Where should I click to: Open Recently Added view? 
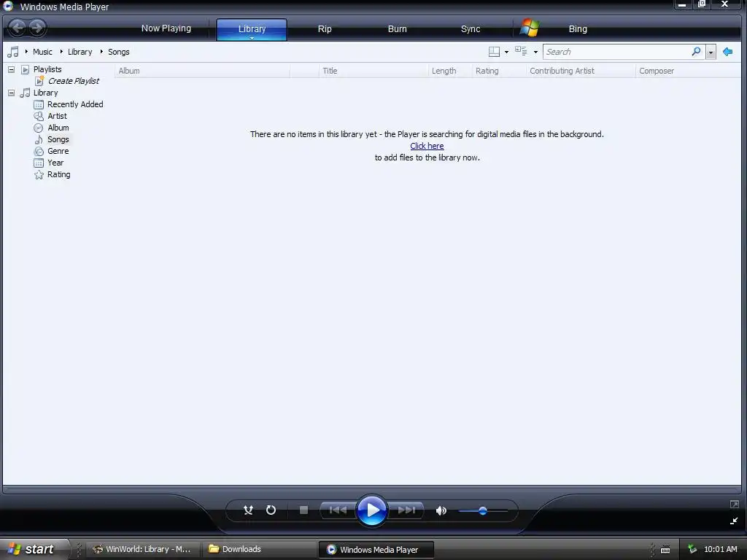(x=75, y=104)
